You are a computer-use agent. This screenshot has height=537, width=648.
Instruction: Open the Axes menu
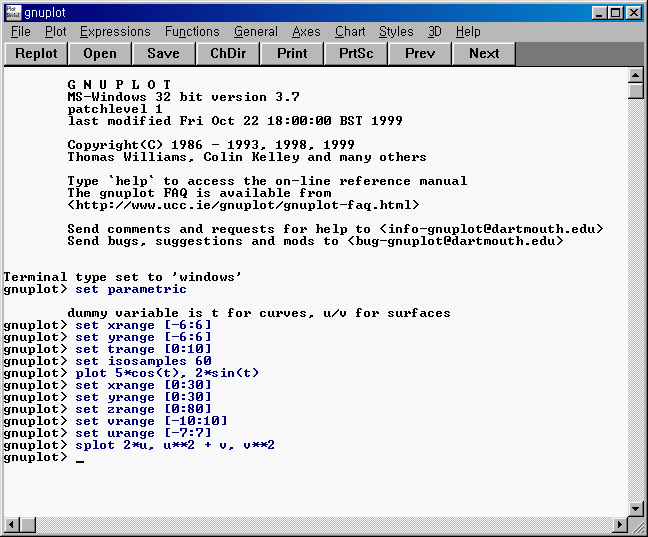click(306, 32)
